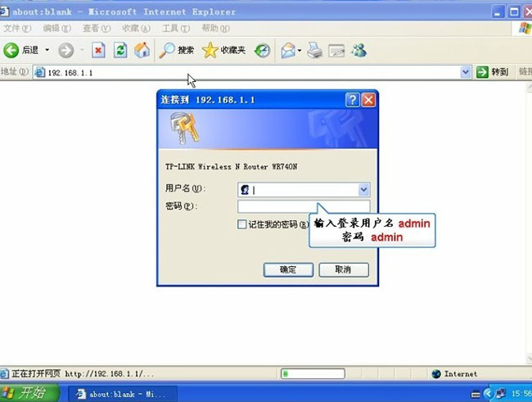Click the IE icon in title bar
The image size is (532, 402).
[4, 12]
